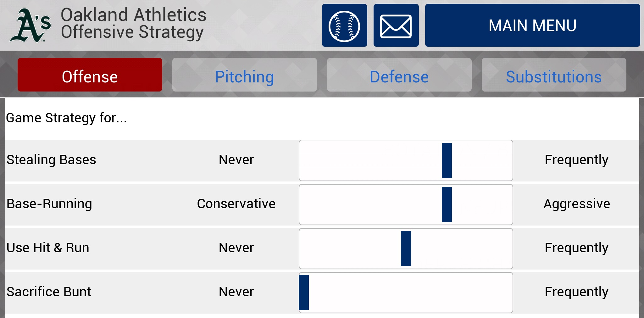
Task: Click the Conservative label for Base-Running
Action: pos(236,204)
